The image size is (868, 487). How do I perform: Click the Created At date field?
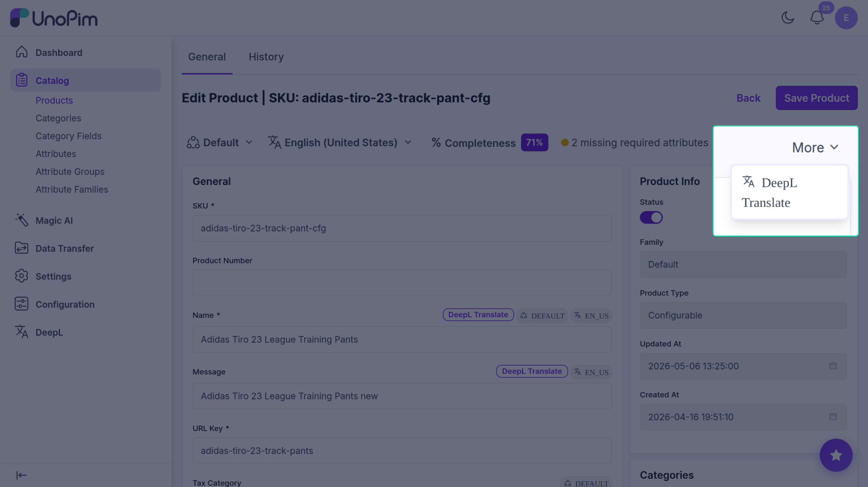(x=743, y=417)
